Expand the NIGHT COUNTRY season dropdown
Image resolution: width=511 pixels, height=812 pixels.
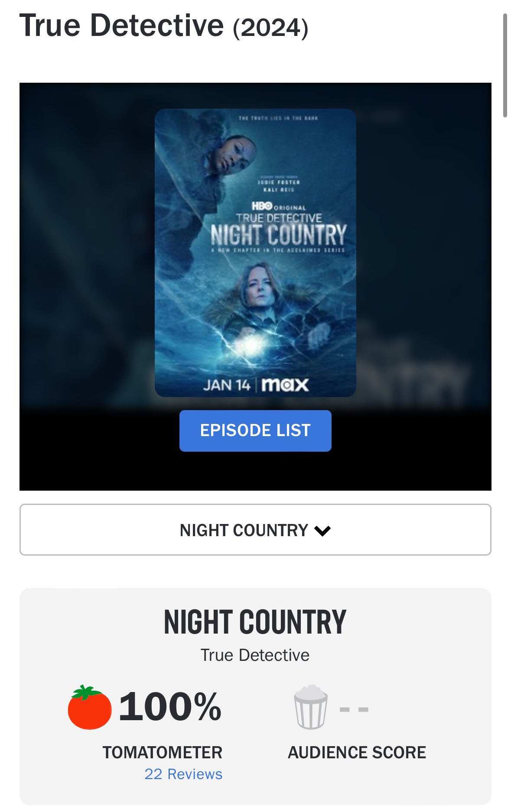(255, 530)
